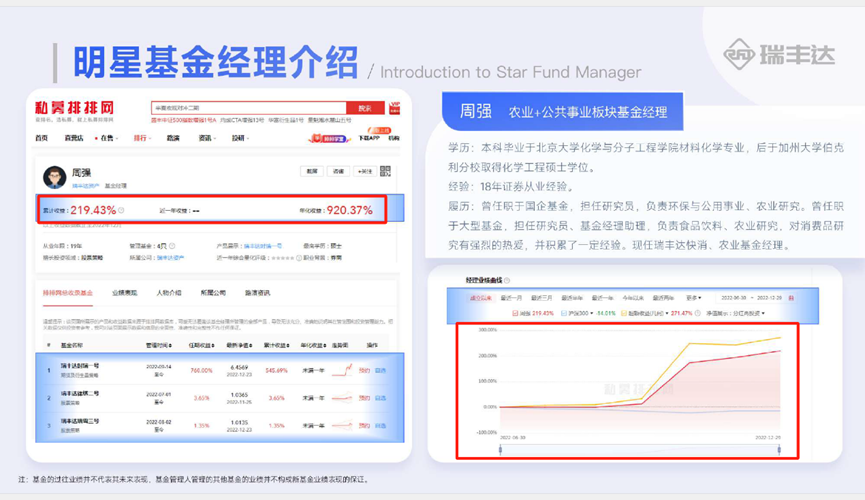The image size is (865, 500).
Task: Open the 排行 navigation dropdown
Action: click(x=142, y=138)
